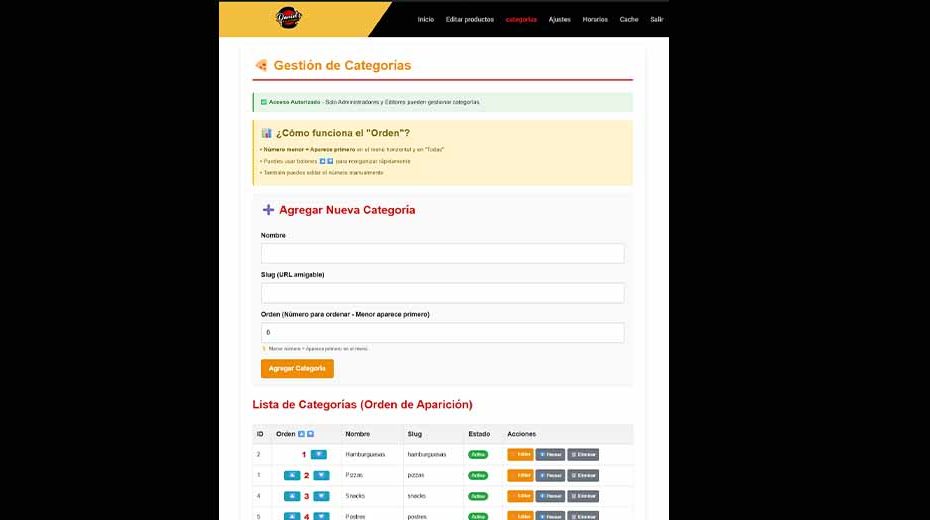Edit the Pizzas category
This screenshot has width=930, height=520.
click(x=520, y=475)
